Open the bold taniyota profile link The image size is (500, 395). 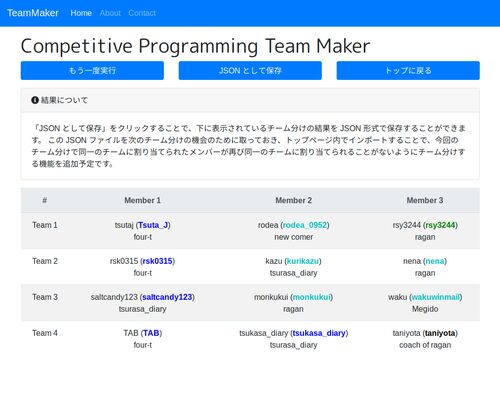(440, 333)
